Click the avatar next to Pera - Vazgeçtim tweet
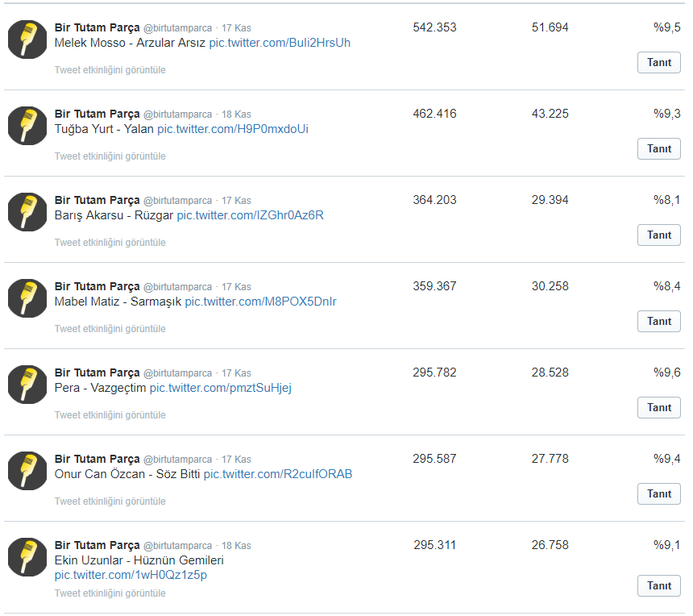This screenshot has width=693, height=616. [x=27, y=385]
